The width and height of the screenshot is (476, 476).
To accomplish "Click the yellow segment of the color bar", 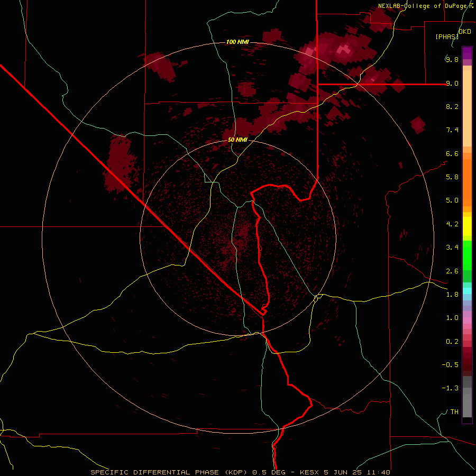I will pyautogui.click(x=467, y=226).
